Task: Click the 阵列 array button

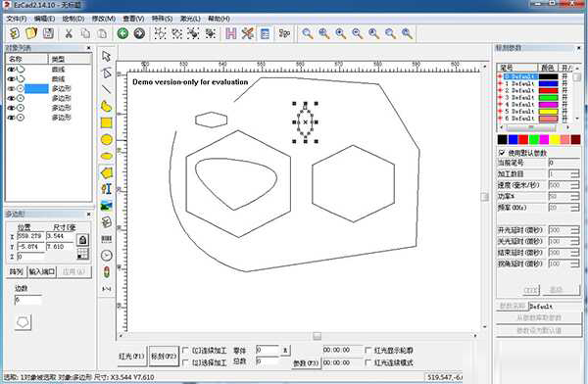Action: [x=16, y=271]
